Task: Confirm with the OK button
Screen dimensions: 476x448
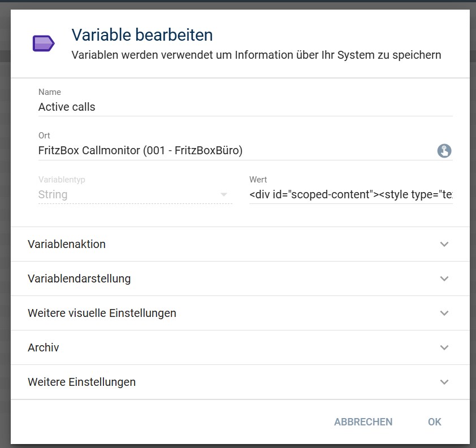Action: pyautogui.click(x=434, y=422)
